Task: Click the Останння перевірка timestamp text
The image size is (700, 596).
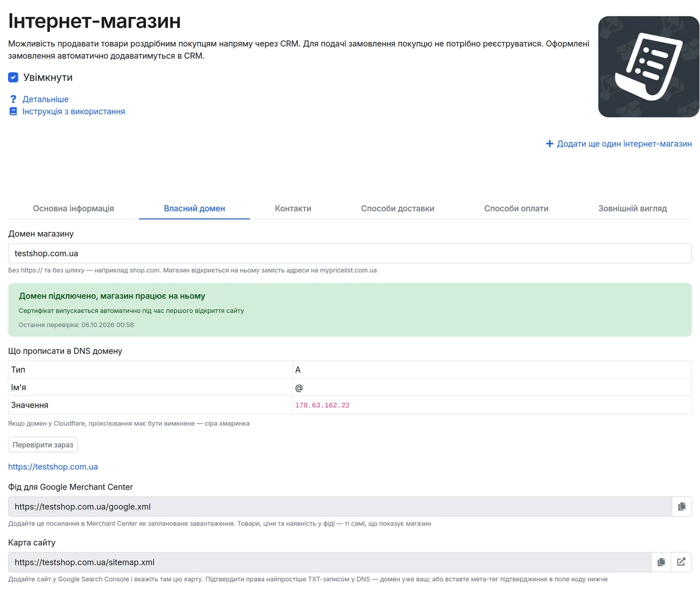Action: click(76, 325)
